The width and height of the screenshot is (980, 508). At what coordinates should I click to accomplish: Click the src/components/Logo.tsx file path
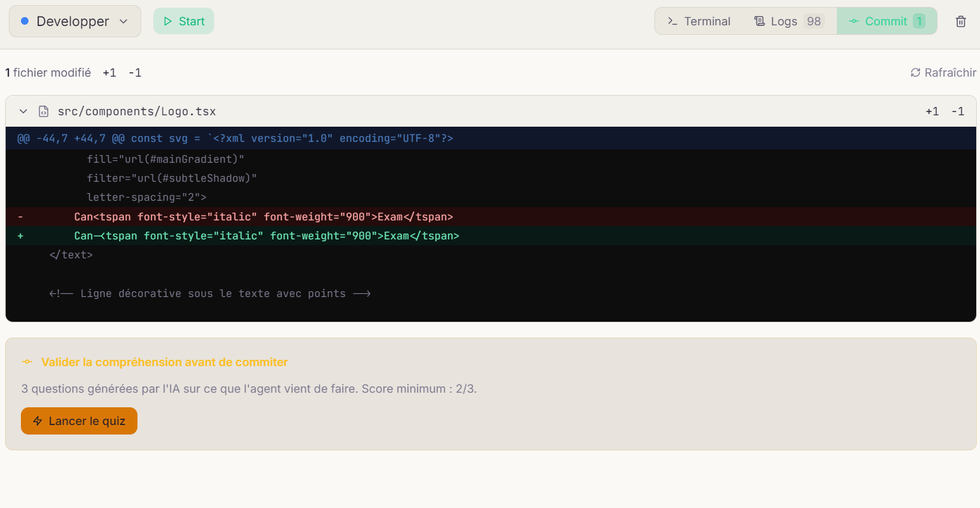tap(137, 111)
